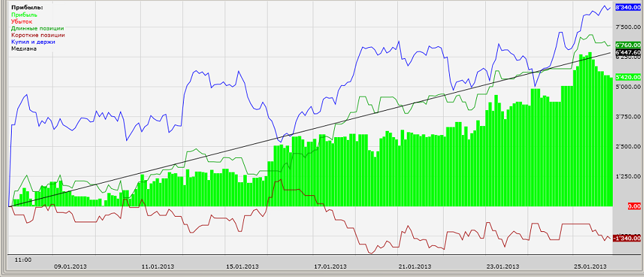Click the bold Прибыль: legend header

tap(27, 8)
